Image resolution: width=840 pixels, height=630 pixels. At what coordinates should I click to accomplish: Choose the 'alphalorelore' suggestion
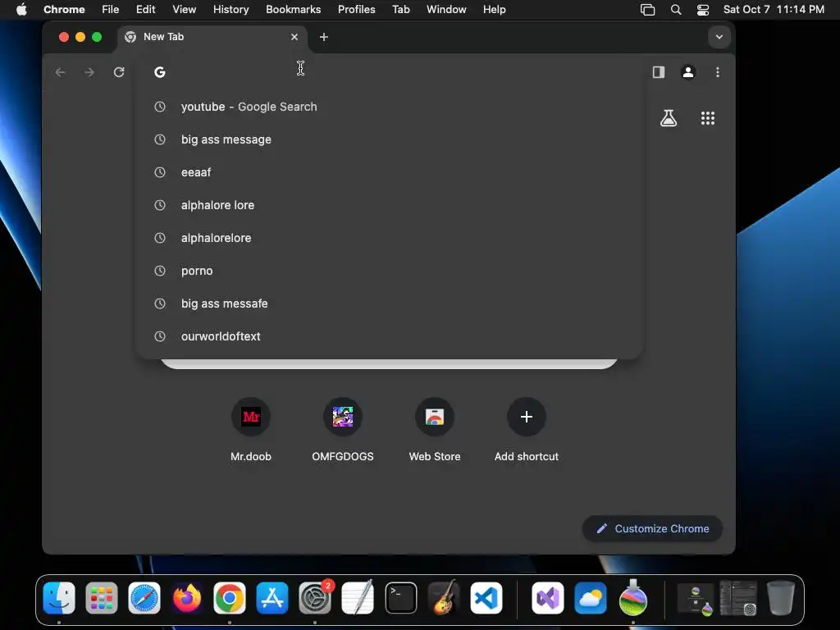coord(389,238)
